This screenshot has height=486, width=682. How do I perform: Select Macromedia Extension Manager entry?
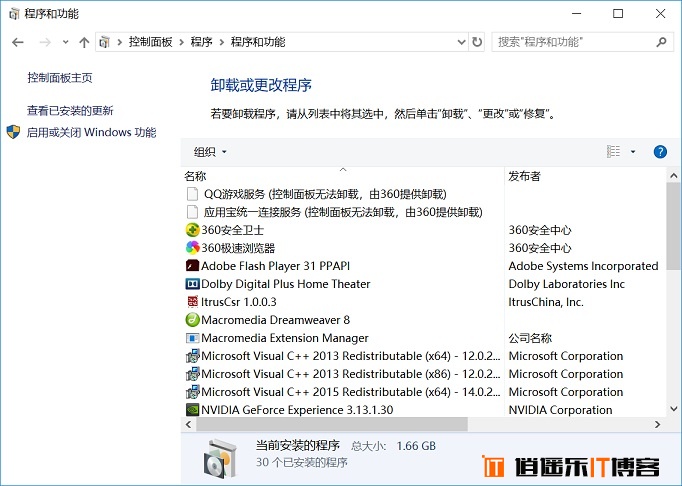(285, 338)
